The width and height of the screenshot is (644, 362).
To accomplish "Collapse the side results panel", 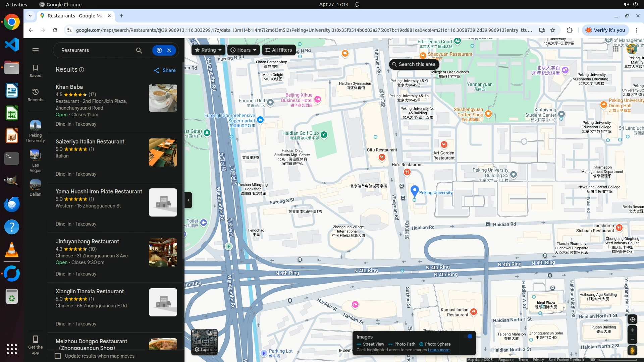I will tap(188, 200).
